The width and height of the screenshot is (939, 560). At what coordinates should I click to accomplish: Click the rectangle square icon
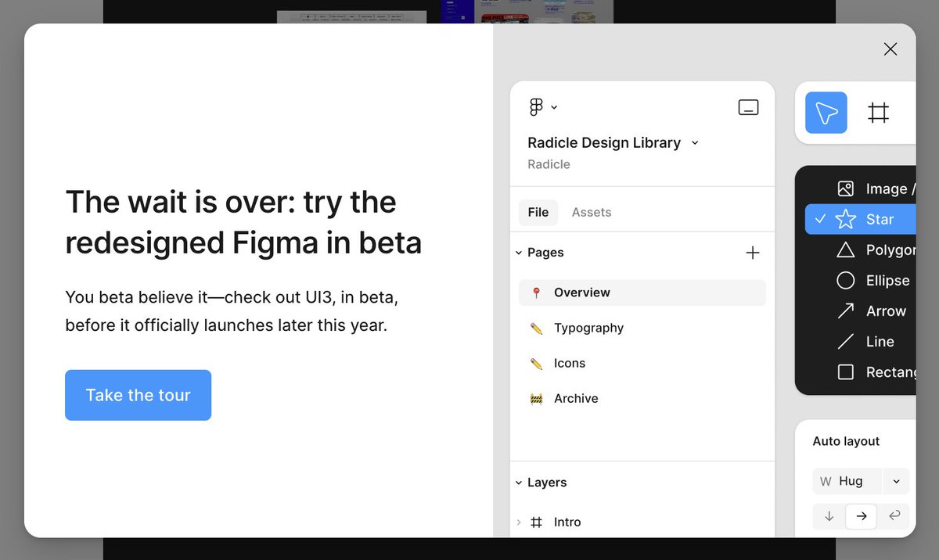(x=846, y=372)
